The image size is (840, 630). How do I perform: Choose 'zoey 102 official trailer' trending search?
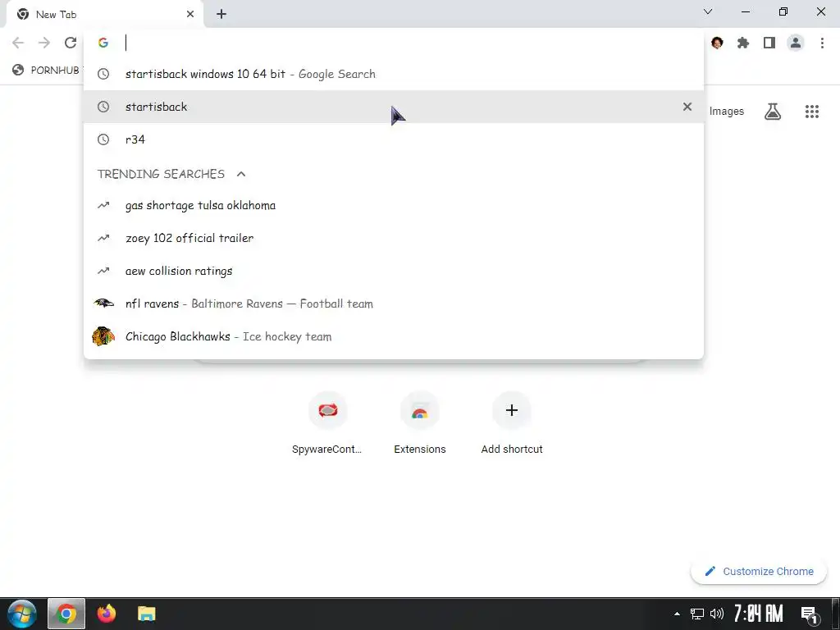point(394,238)
